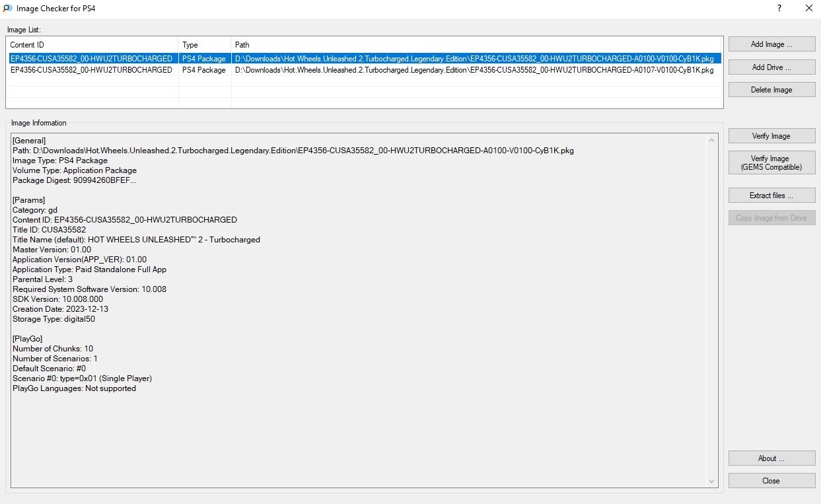Click the Image Checker app icon in title bar

point(8,9)
